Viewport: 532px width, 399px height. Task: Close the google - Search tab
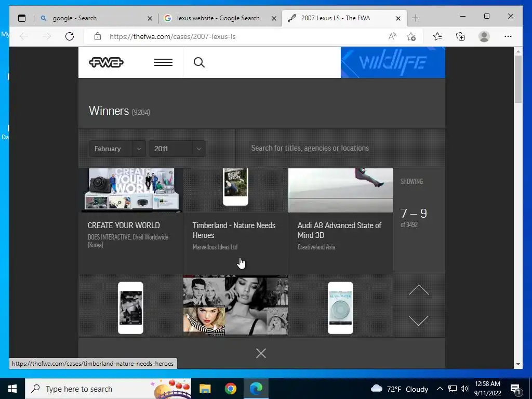[150, 18]
